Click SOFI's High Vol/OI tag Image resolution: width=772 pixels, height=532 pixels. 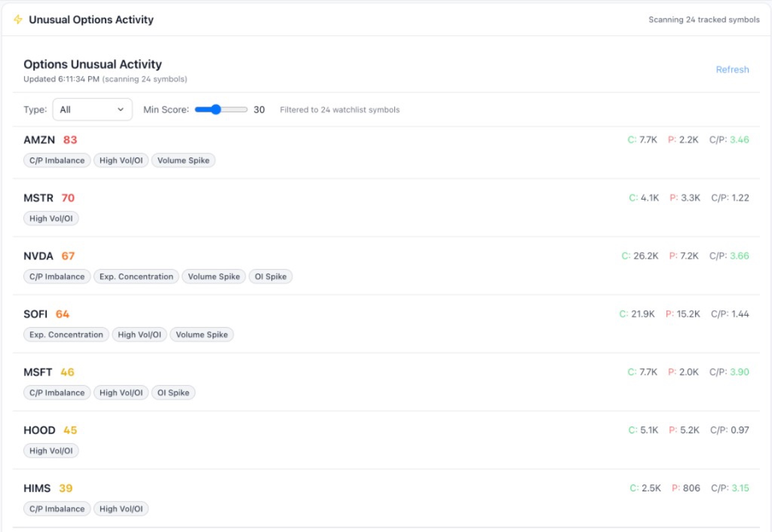tap(139, 335)
